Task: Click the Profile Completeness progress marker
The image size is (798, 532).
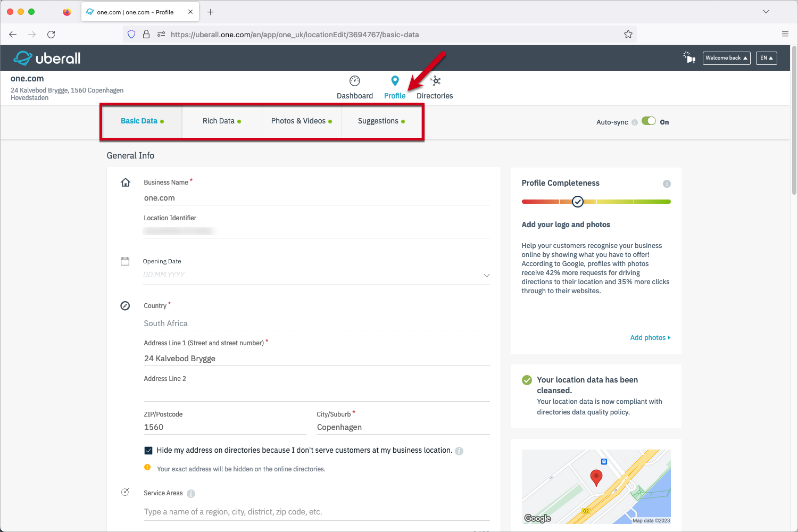Action: click(578, 202)
